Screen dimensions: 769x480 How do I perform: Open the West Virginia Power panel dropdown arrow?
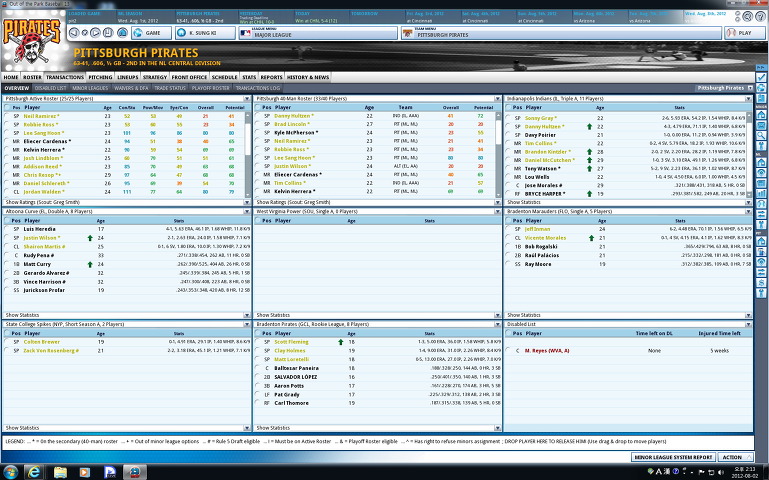[x=497, y=211]
